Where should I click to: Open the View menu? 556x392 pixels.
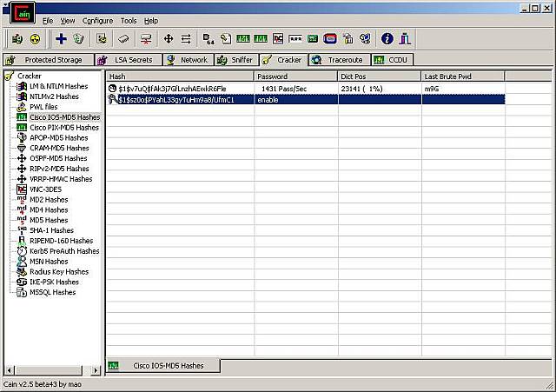coord(68,21)
